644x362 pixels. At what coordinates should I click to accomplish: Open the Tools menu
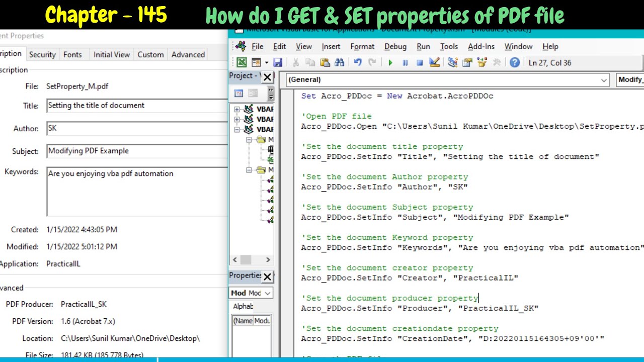449,46
